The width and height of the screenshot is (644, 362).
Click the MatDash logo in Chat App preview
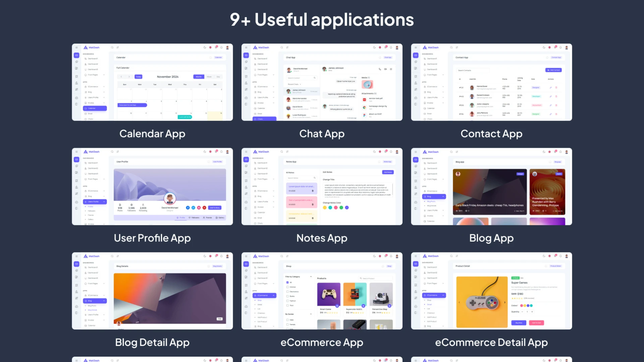(261, 48)
